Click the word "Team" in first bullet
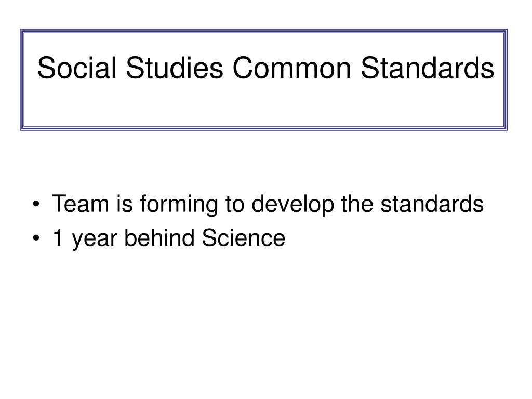 81,204
